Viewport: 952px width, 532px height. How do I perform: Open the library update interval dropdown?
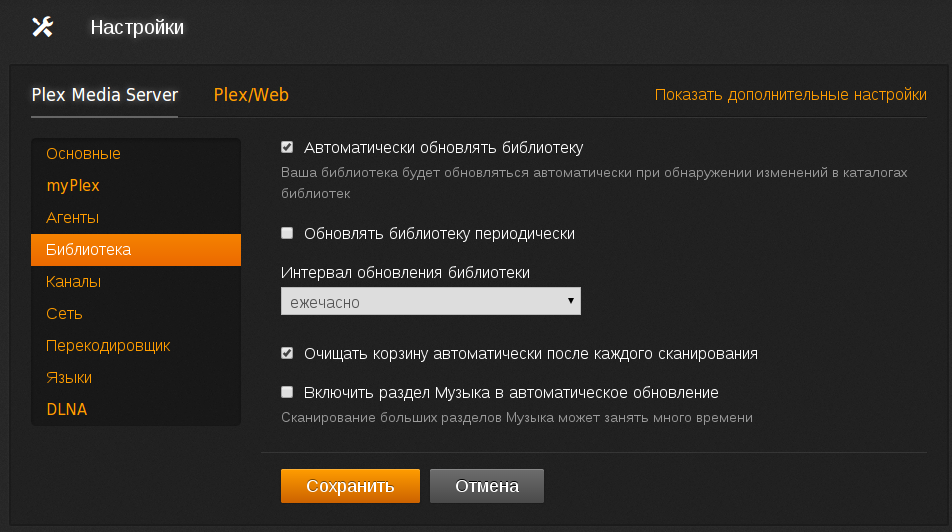click(x=430, y=301)
